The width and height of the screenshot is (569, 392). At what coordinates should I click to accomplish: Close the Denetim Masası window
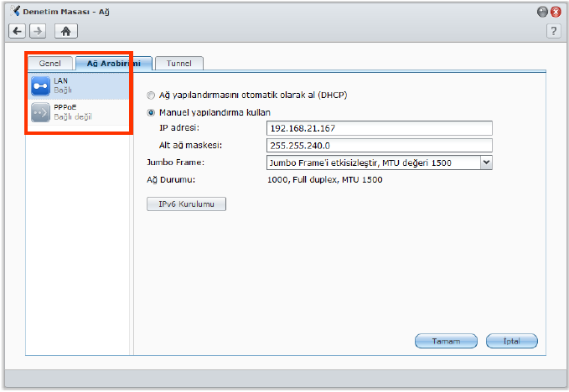point(555,13)
